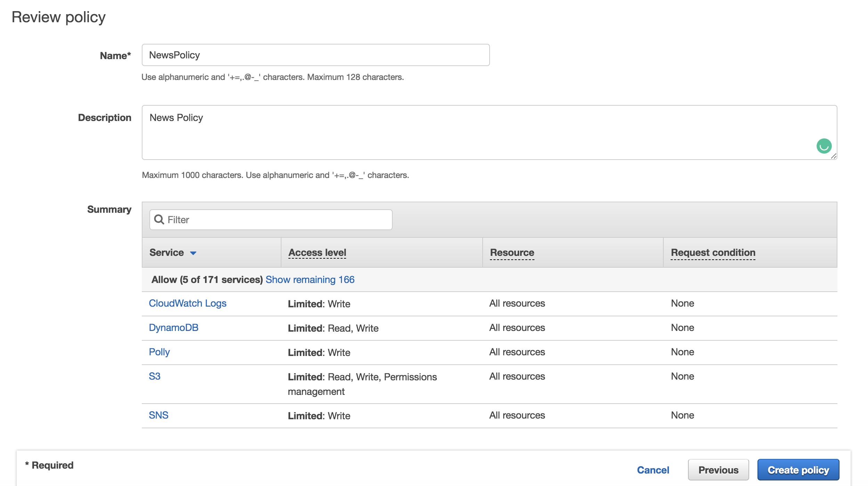The height and width of the screenshot is (486, 868).
Task: Click the Description field label
Action: point(105,118)
